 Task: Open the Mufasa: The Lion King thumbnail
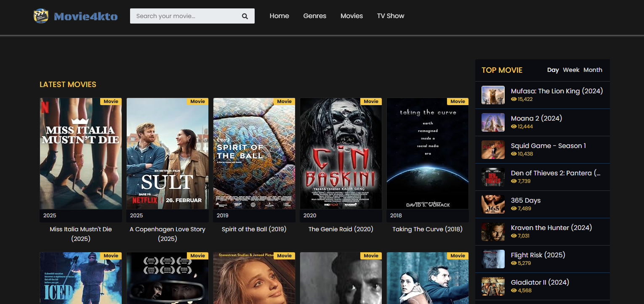493,95
